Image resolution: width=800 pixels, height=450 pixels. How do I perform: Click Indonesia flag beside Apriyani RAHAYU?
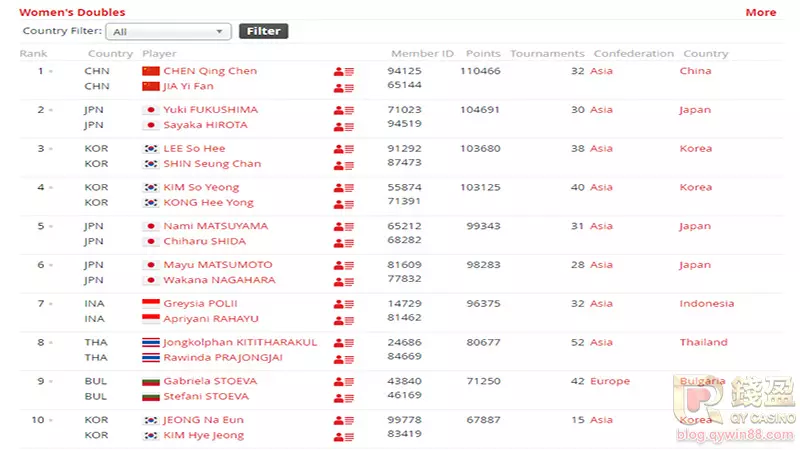151,319
